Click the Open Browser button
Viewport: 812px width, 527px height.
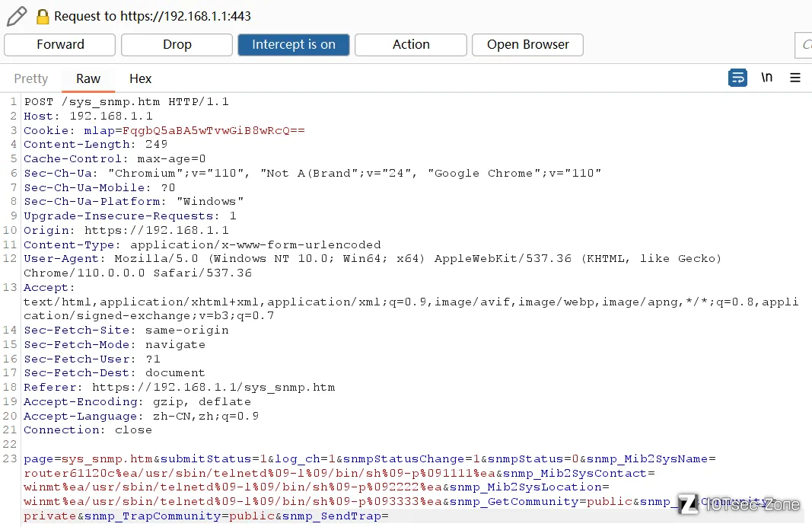(527, 45)
